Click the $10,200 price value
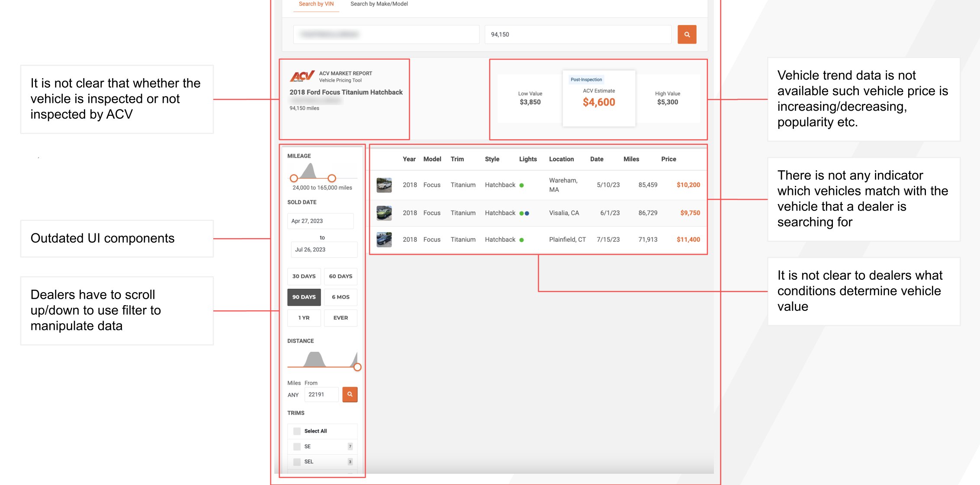The height and width of the screenshot is (485, 980). (688, 185)
